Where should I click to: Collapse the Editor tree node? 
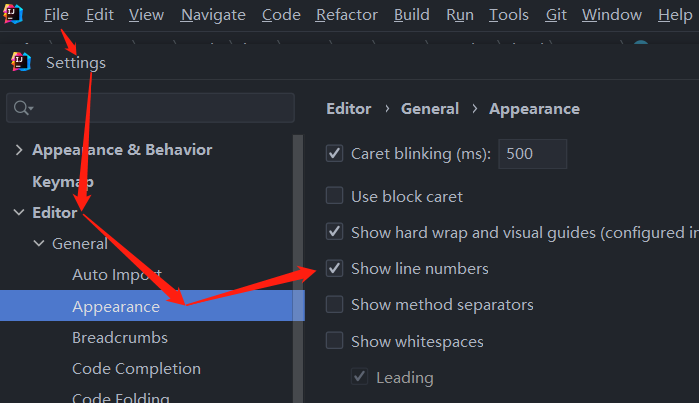(x=18, y=213)
